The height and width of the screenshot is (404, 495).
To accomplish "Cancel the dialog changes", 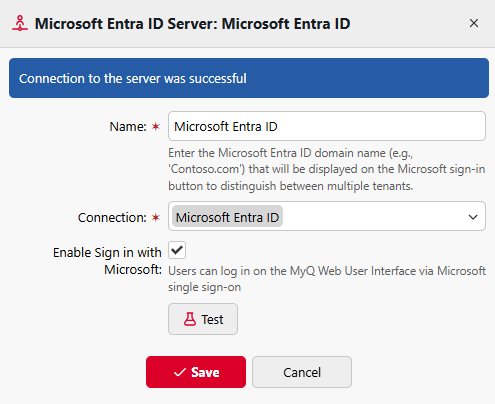I will pyautogui.click(x=302, y=372).
